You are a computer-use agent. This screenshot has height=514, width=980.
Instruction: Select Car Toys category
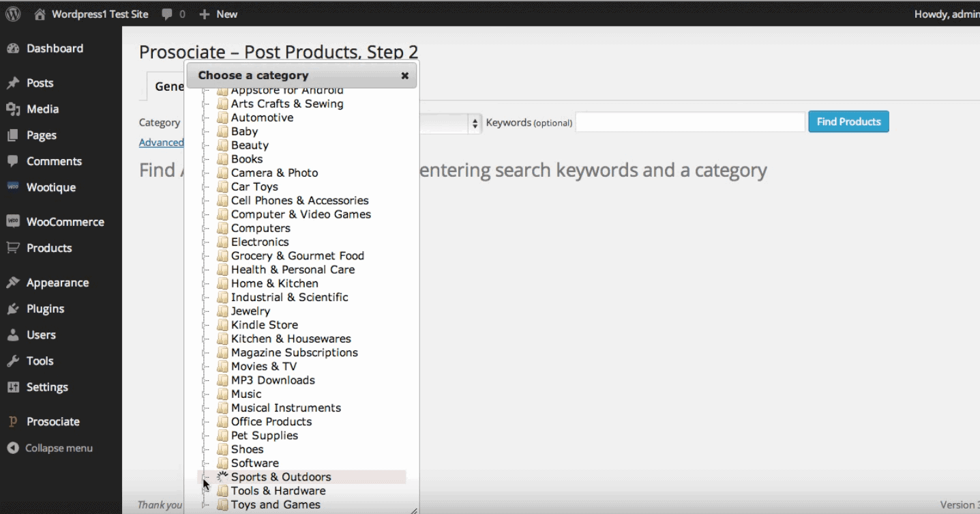point(254,187)
